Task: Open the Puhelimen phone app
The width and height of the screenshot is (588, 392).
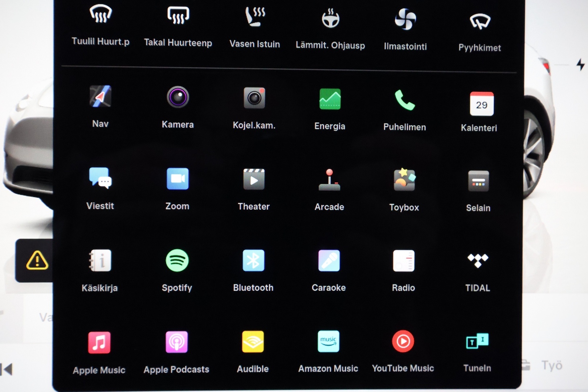Action: coord(405,100)
